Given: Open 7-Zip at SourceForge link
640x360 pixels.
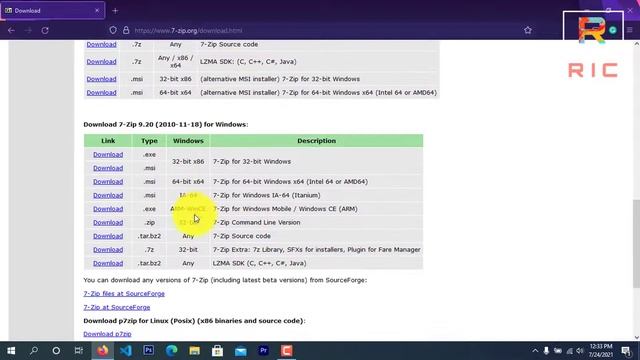Looking at the screenshot, I should pos(117,307).
